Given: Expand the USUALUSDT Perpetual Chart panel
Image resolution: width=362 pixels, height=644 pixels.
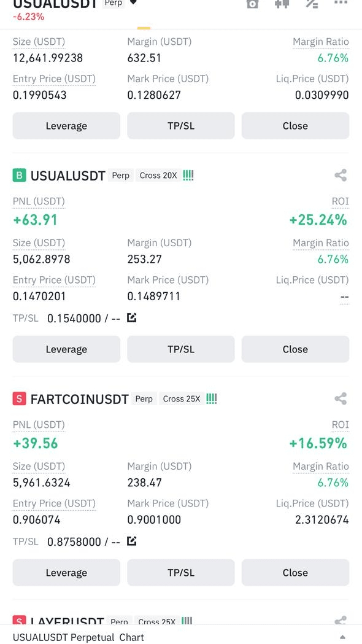Looking at the screenshot, I should [x=343, y=637].
